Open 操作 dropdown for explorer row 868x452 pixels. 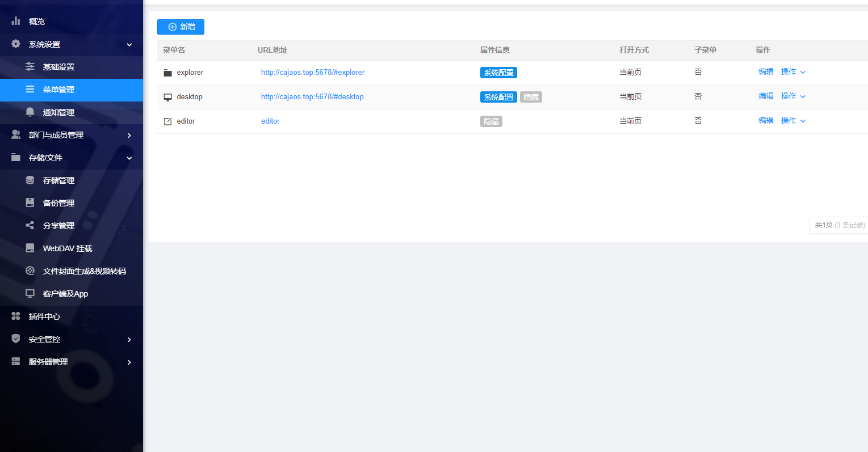tap(793, 72)
